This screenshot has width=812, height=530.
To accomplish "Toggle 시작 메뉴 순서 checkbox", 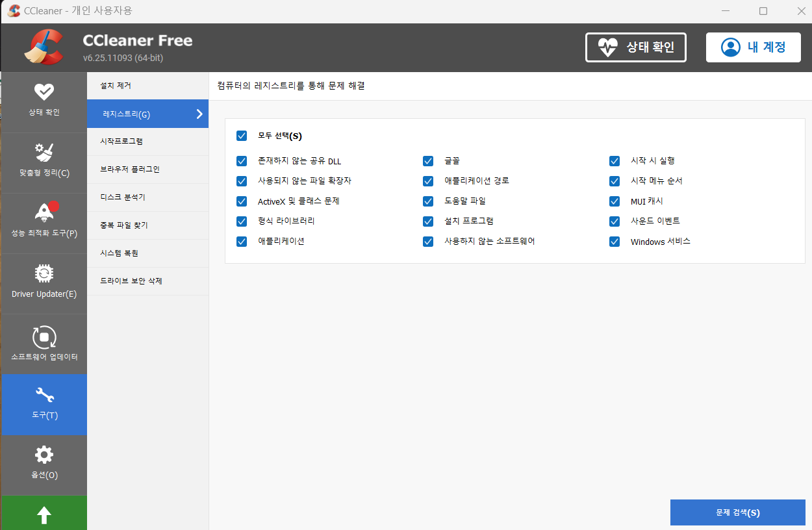I will click(615, 181).
